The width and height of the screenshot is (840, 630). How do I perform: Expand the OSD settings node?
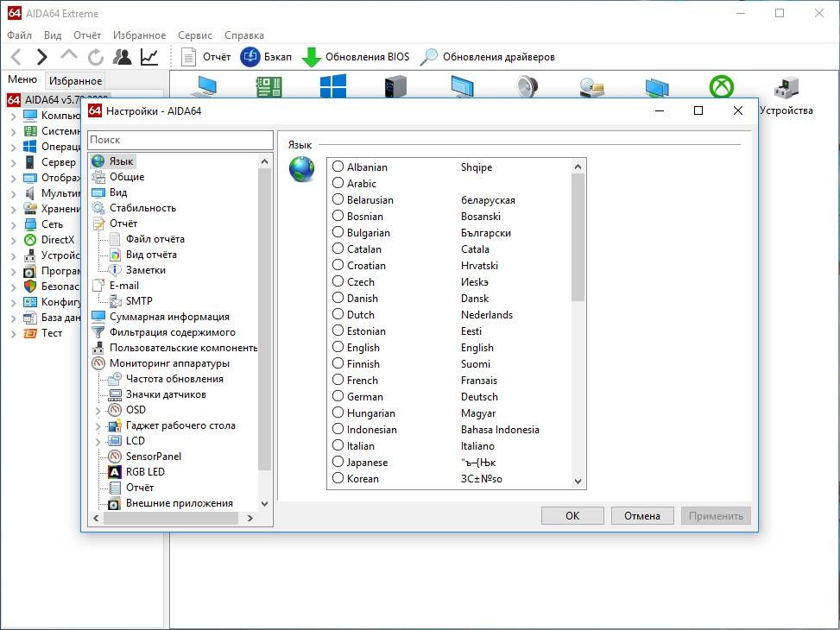click(x=98, y=411)
